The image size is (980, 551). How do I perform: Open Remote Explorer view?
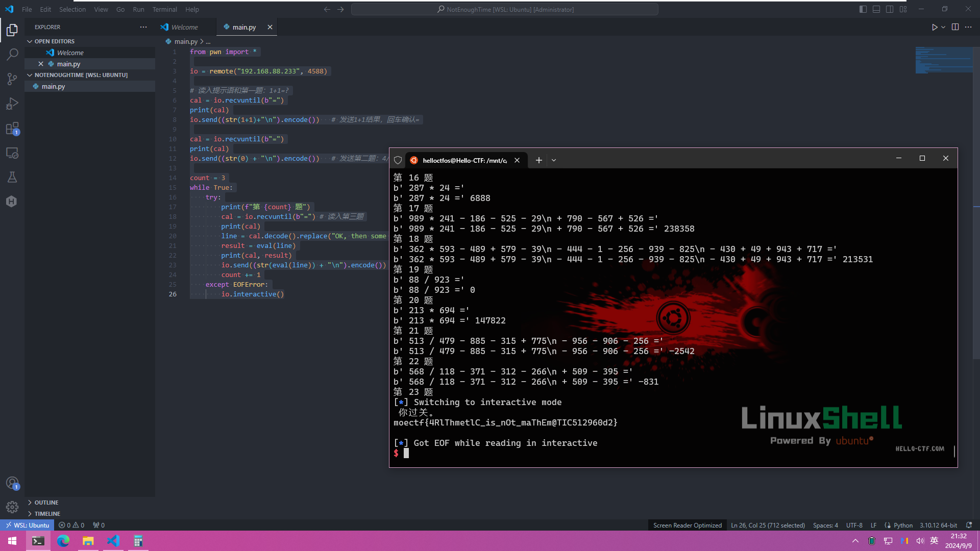(12, 153)
